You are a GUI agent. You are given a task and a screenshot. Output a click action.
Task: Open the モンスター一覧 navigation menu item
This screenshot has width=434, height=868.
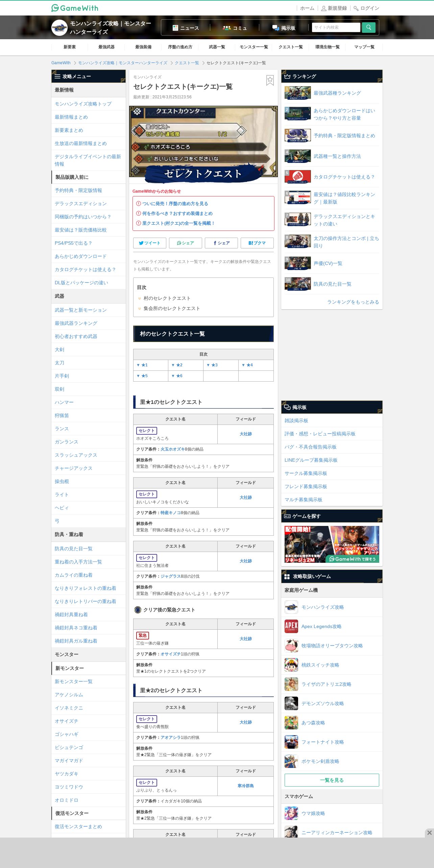(254, 47)
